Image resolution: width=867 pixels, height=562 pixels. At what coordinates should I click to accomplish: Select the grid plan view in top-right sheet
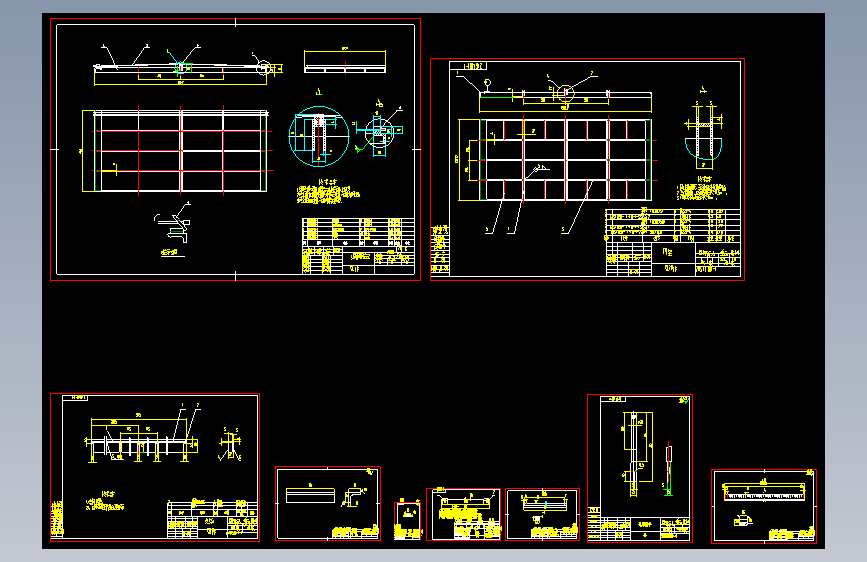point(558,160)
